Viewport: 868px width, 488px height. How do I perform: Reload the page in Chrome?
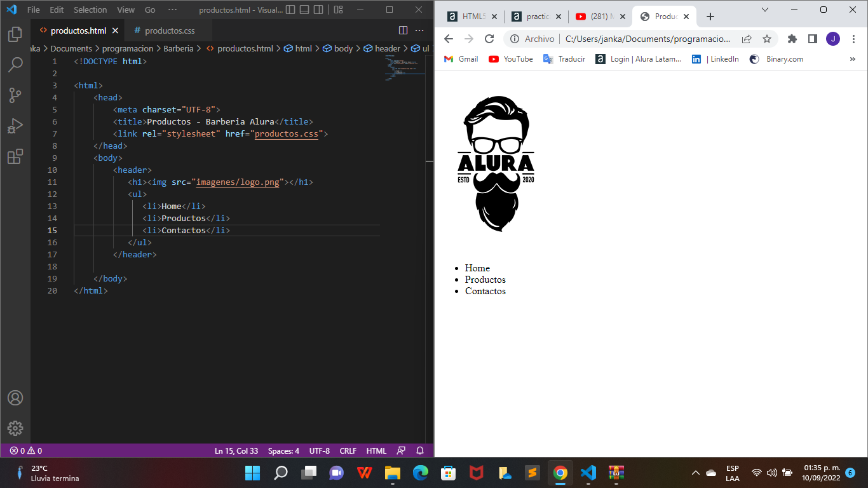pos(489,39)
